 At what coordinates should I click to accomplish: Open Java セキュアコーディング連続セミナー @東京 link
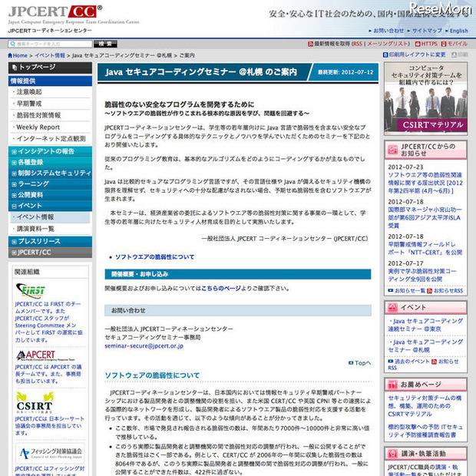click(x=425, y=325)
